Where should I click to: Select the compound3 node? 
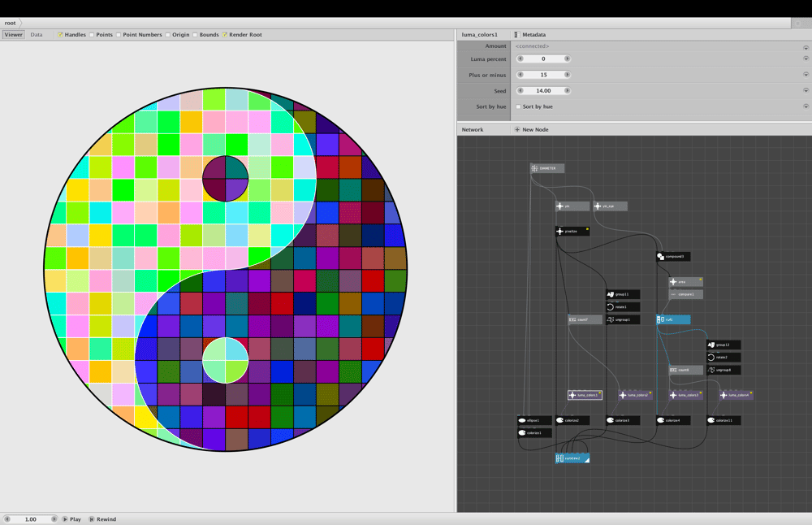[673, 257]
